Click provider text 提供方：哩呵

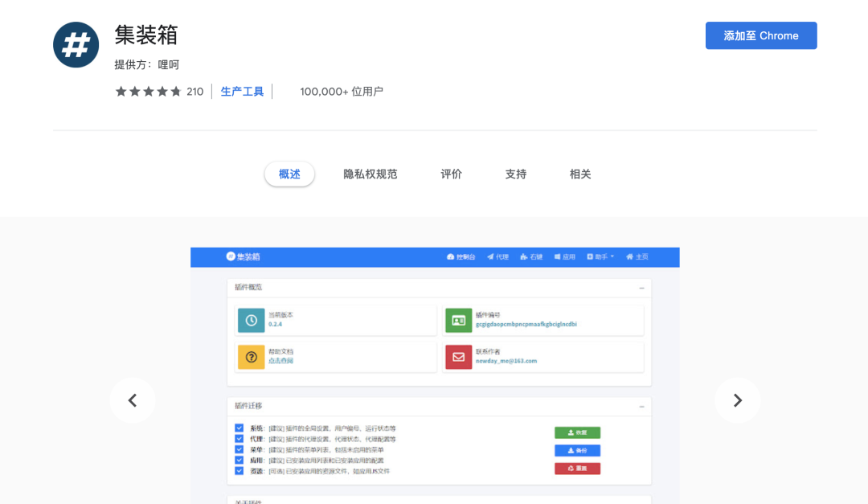click(147, 65)
